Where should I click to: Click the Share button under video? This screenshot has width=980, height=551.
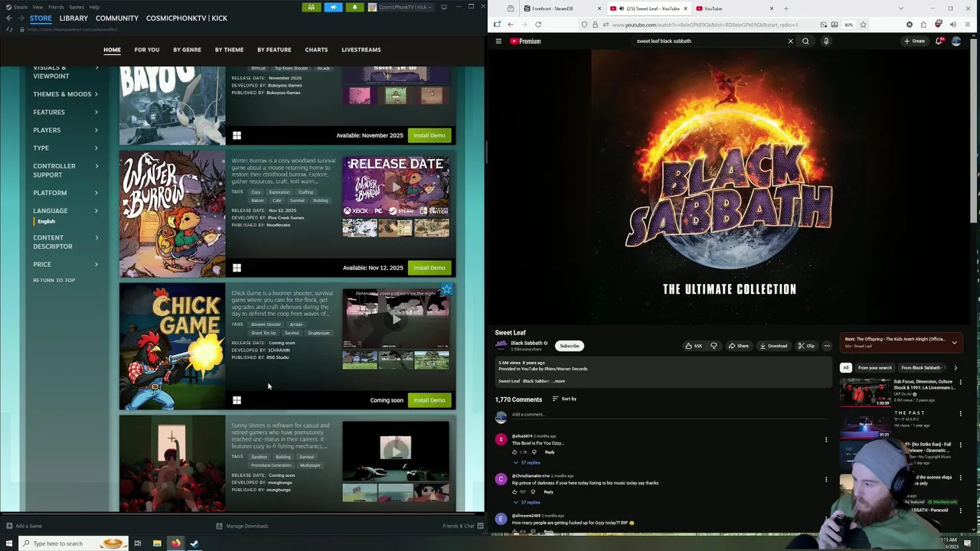pos(739,346)
